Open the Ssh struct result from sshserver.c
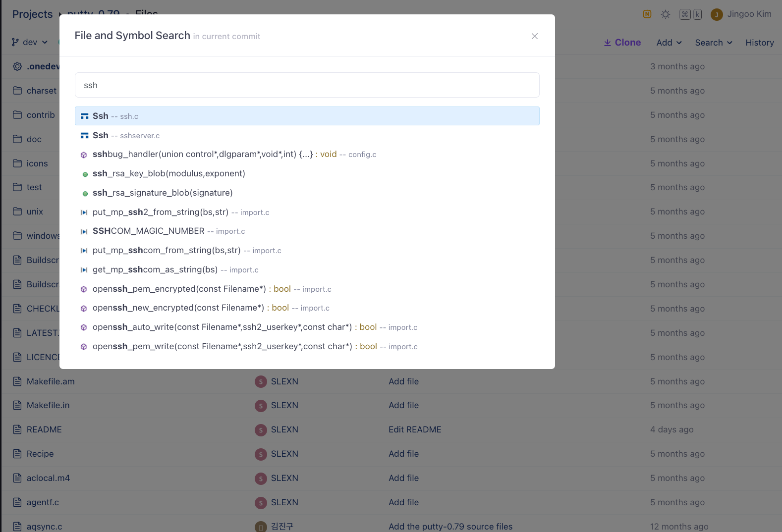This screenshot has width=782, height=532. point(307,135)
